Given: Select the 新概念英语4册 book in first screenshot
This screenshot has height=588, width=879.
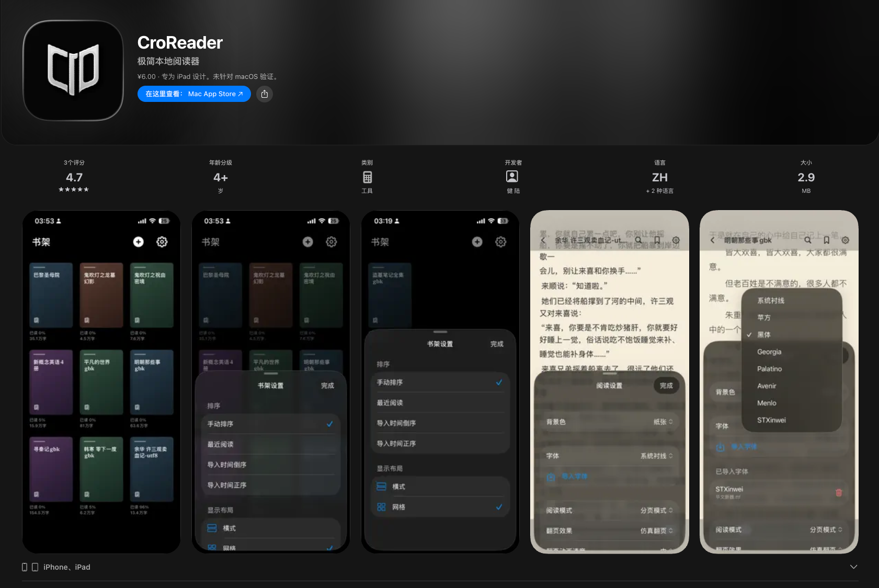Looking at the screenshot, I should coord(51,382).
